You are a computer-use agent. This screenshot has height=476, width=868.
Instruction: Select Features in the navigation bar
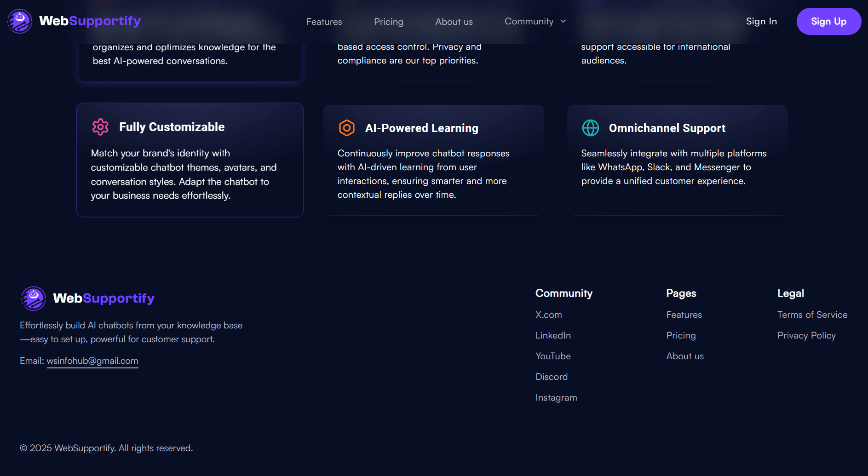(324, 21)
